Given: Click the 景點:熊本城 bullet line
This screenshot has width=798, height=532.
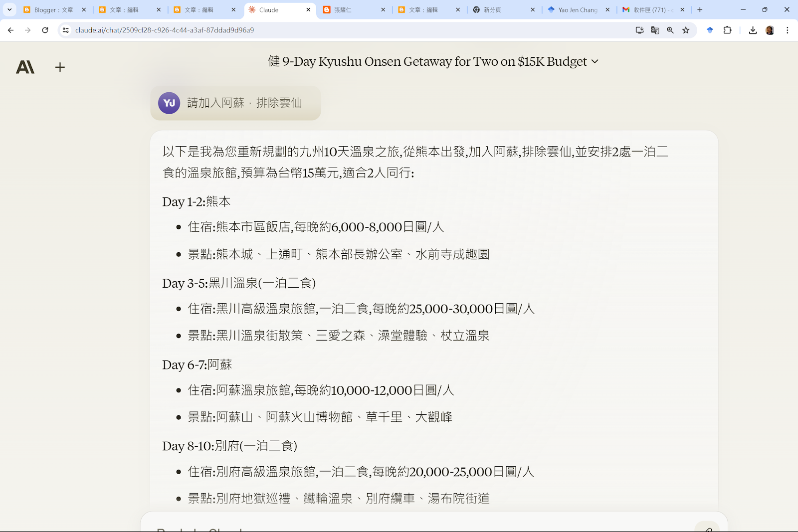Looking at the screenshot, I should 339,254.
